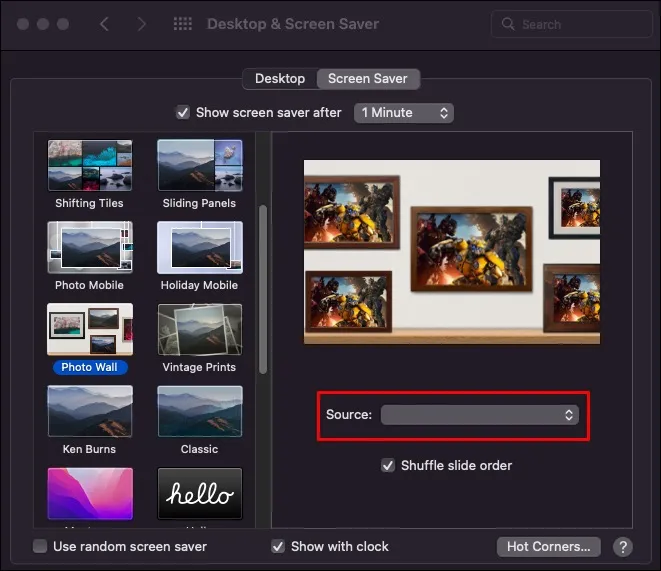Click the Photo Wall label
This screenshot has height=571, width=661.
(90, 367)
